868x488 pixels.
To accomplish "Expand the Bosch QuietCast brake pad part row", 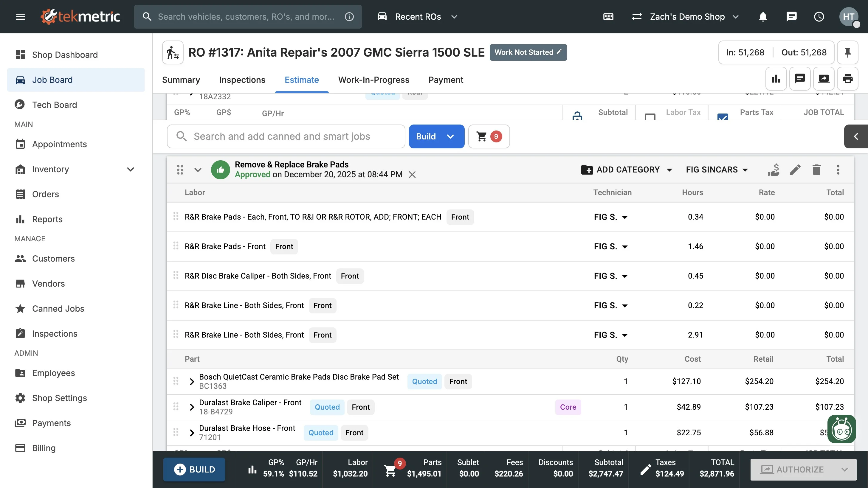I will tap(192, 381).
